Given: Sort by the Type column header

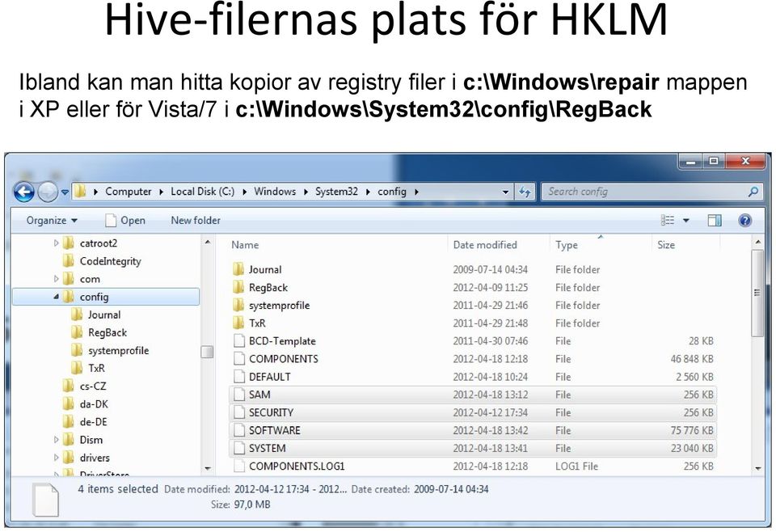Looking at the screenshot, I should click(x=566, y=245).
